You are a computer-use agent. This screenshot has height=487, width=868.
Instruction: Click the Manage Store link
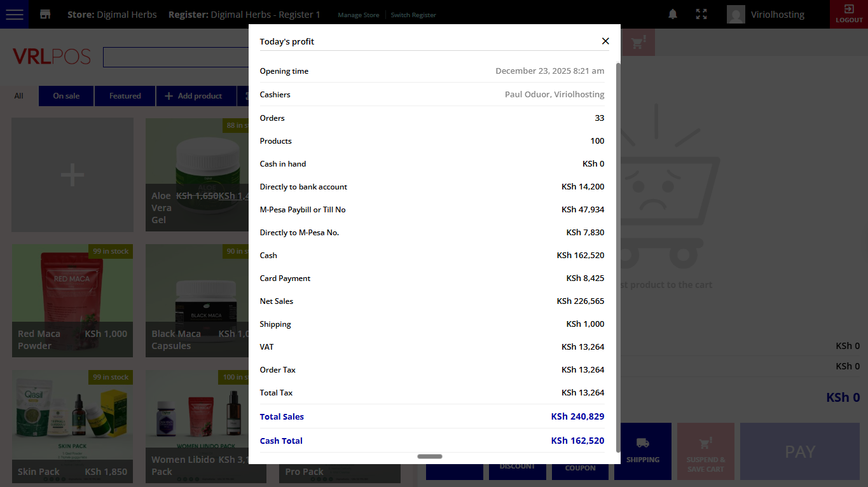click(359, 15)
